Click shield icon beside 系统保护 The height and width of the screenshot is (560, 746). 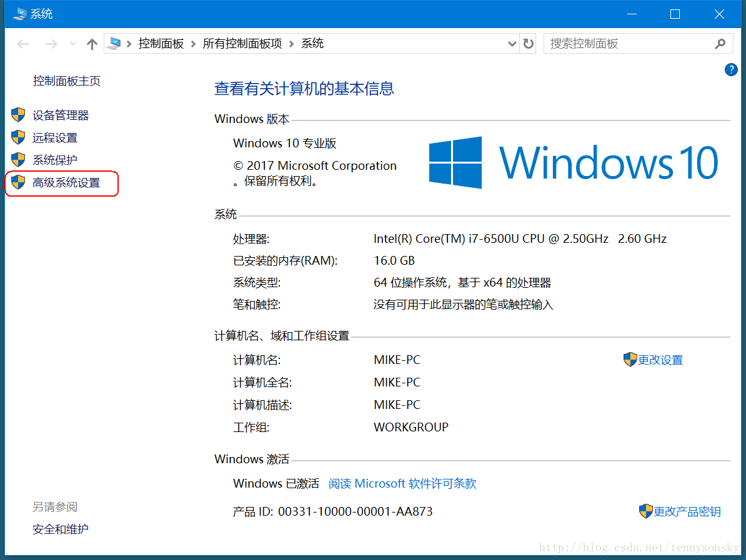18,159
